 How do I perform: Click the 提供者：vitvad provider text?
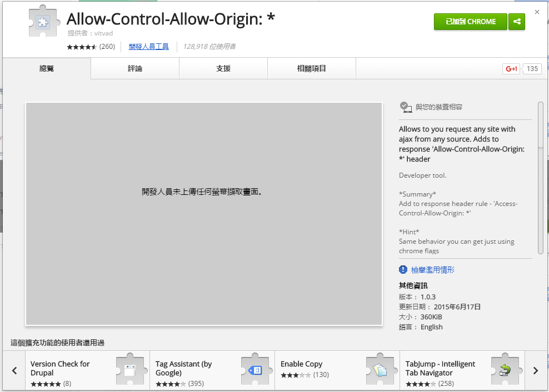pos(90,33)
